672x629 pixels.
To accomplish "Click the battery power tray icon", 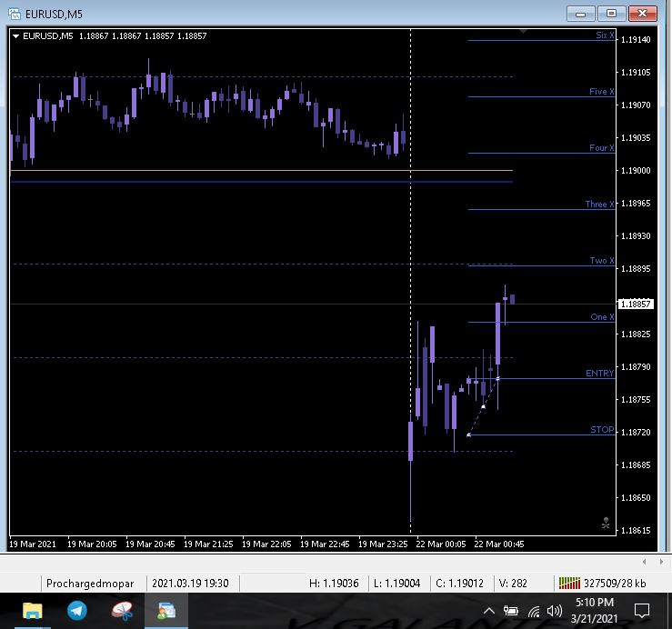I will (x=510, y=611).
